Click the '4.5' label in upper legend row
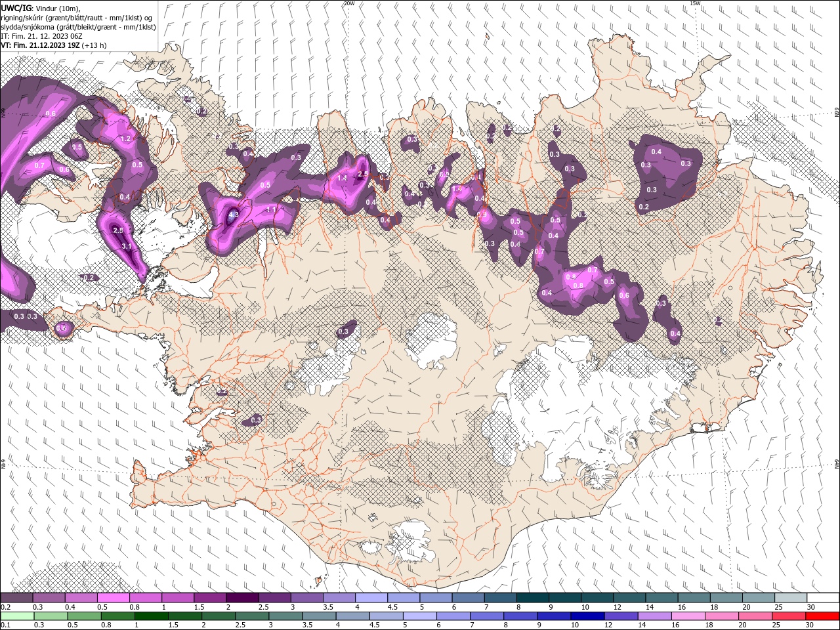Image resolution: width=840 pixels, height=630 pixels. (x=392, y=608)
